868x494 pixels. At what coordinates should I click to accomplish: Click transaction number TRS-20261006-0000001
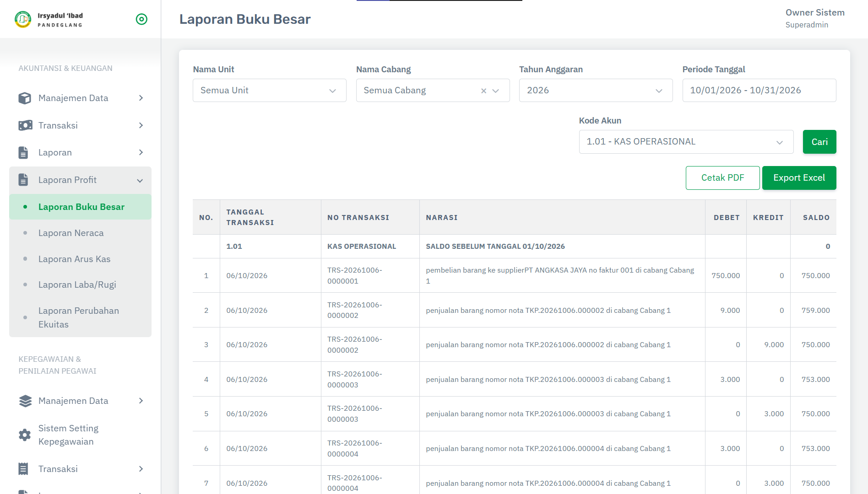click(355, 275)
